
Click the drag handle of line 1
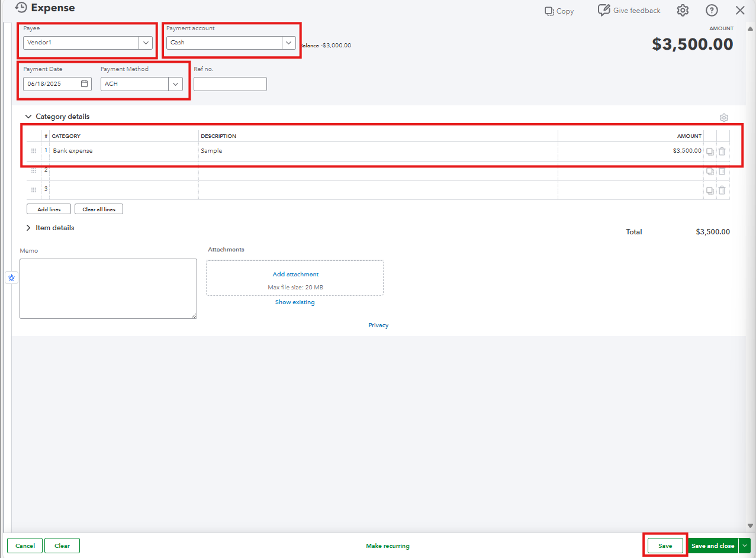tap(34, 151)
